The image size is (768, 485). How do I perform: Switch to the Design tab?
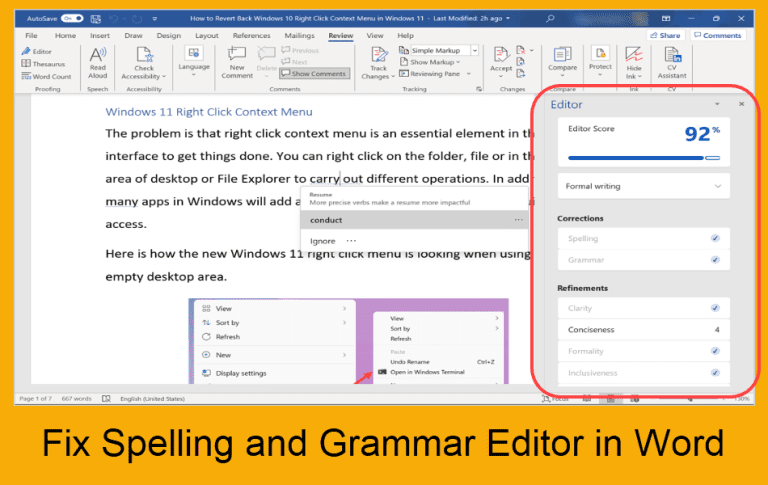(x=168, y=35)
